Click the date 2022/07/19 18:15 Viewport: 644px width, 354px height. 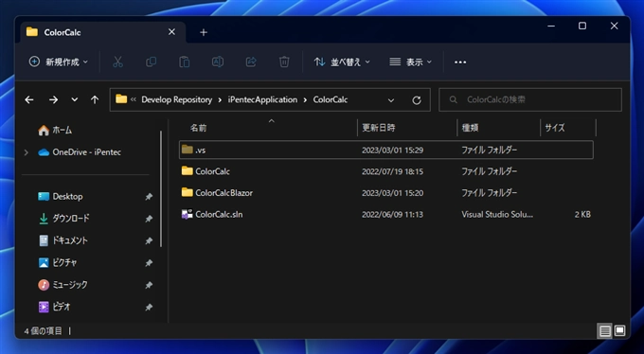tap(392, 171)
